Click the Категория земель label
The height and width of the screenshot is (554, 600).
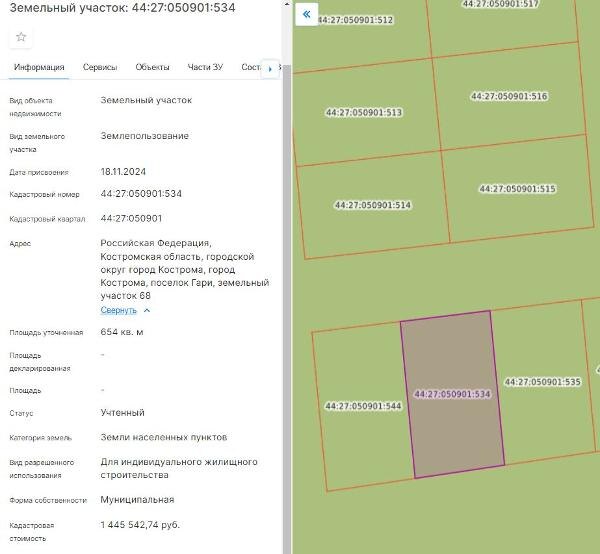coord(41,438)
